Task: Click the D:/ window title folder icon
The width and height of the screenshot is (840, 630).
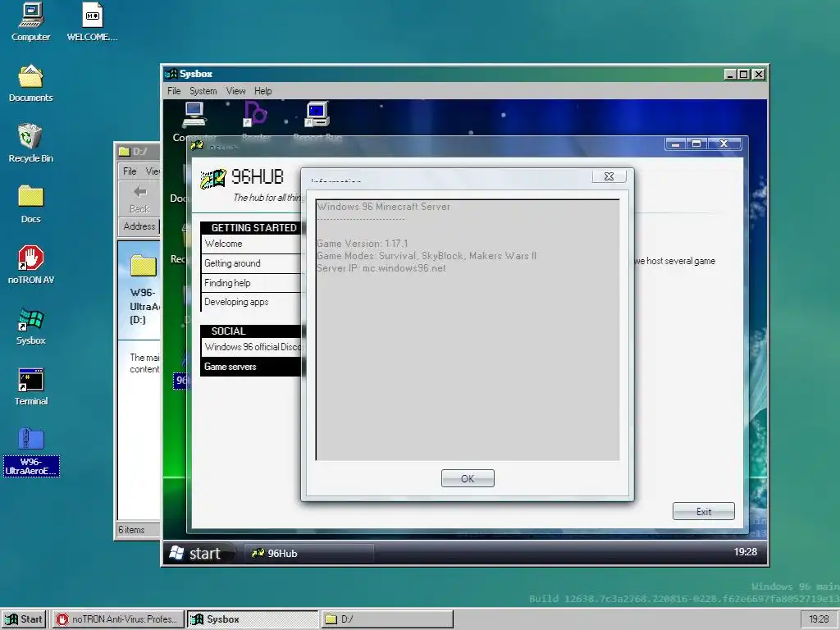Action: tap(125, 152)
